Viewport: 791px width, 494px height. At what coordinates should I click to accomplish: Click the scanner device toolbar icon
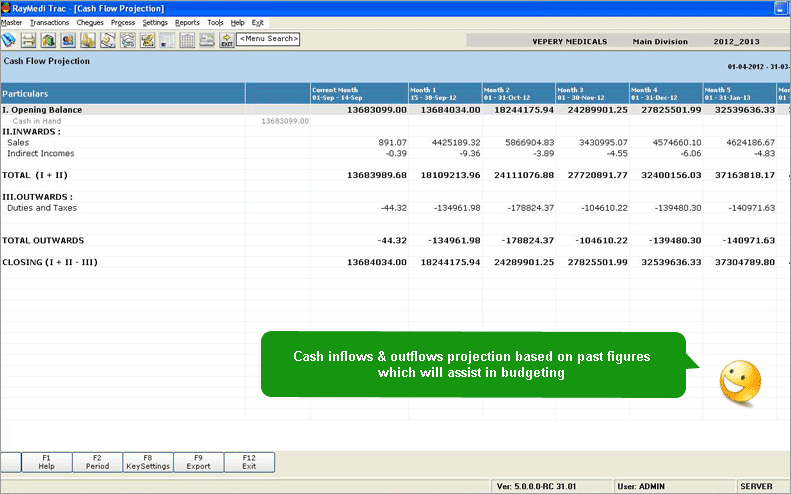207,40
